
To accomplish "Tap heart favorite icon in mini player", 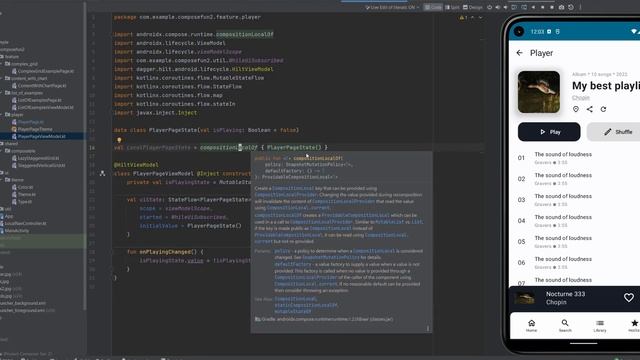I will pyautogui.click(x=629, y=298).
